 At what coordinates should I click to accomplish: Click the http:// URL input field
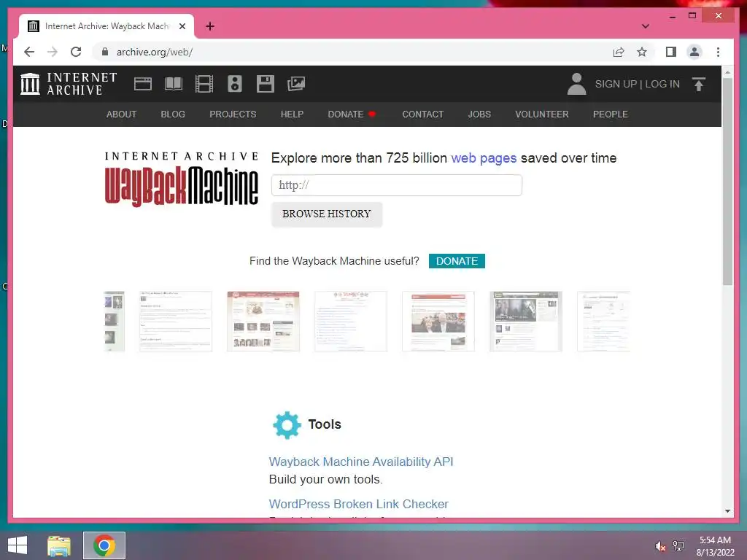(x=396, y=185)
